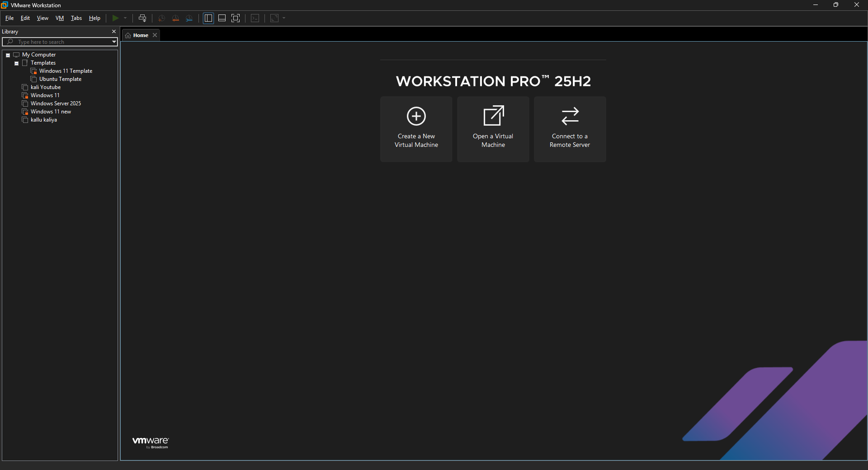Switch to the Tabs menu
Viewport: 868px width, 470px height.
pos(76,18)
